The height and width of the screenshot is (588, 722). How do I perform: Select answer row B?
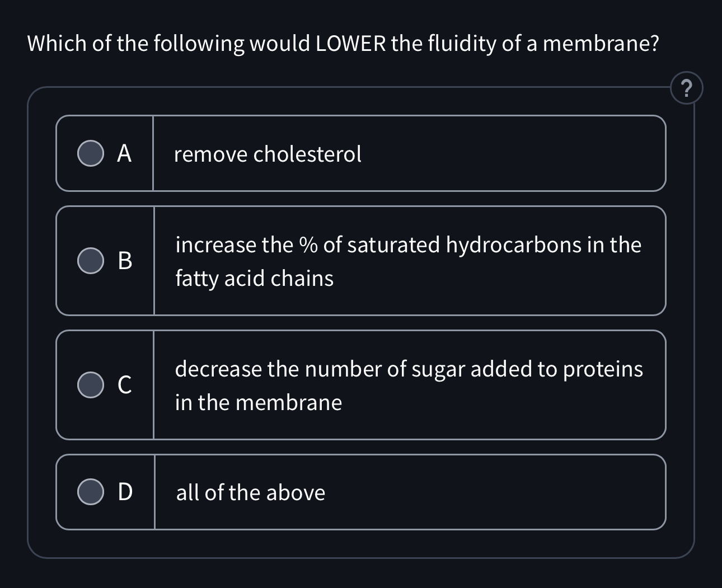[361, 260]
